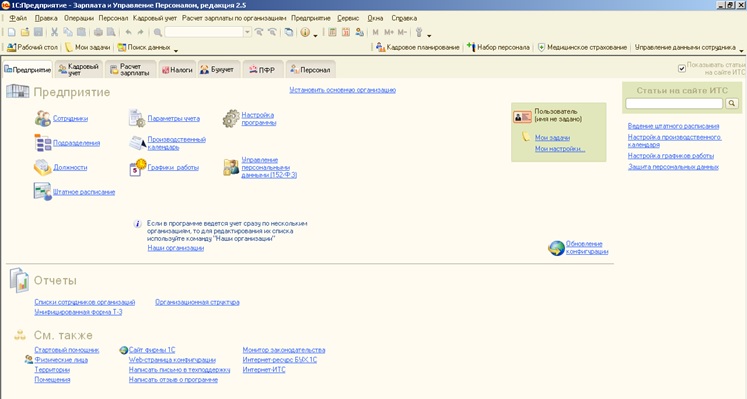
Task: Click the Графики работы clock icon
Action: pos(137,167)
